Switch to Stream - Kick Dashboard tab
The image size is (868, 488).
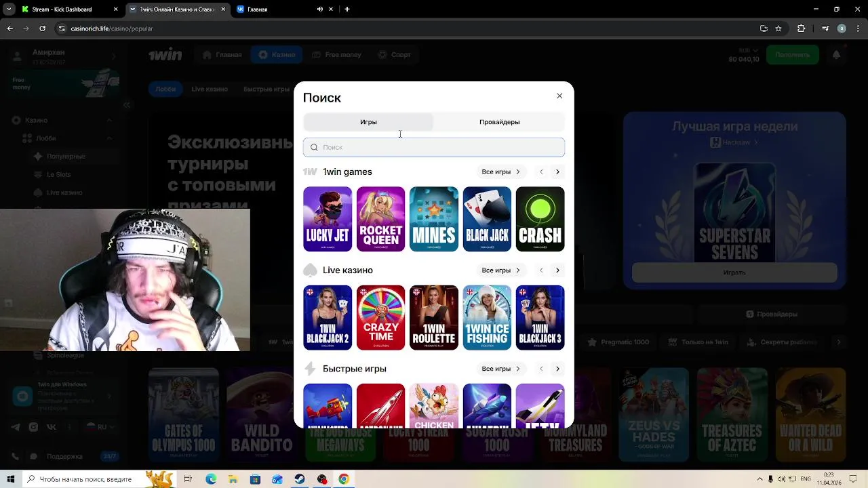click(x=69, y=9)
